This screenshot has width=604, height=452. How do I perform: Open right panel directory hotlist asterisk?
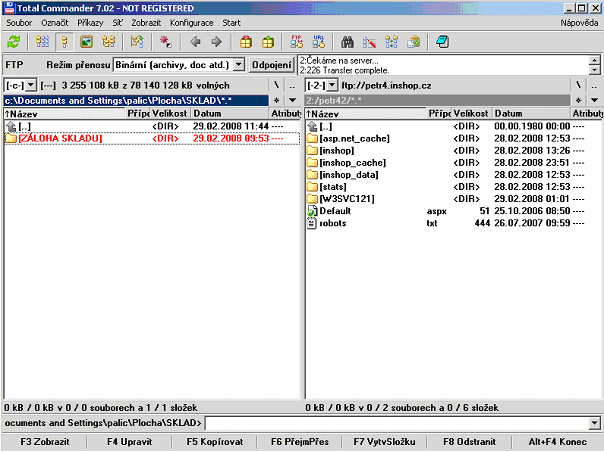pos(578,100)
